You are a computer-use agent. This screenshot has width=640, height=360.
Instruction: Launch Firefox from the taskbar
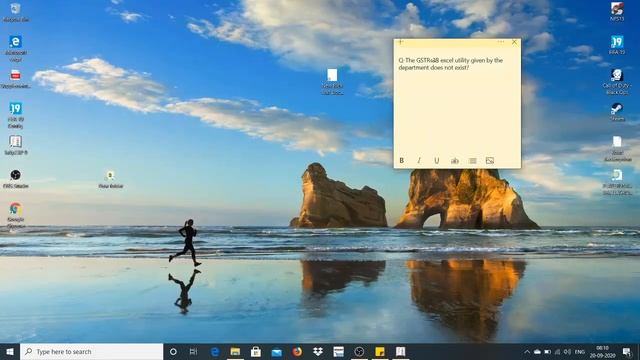click(x=297, y=351)
